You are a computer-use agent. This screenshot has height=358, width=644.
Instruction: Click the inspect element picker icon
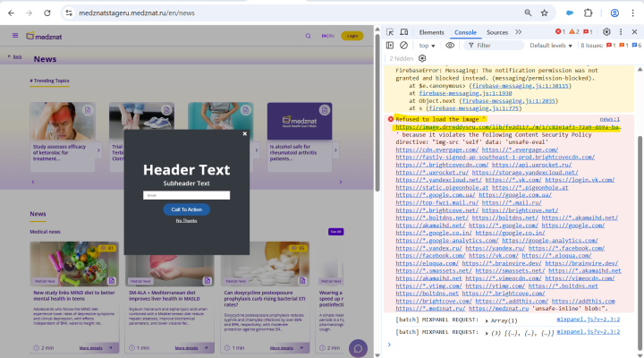click(390, 32)
